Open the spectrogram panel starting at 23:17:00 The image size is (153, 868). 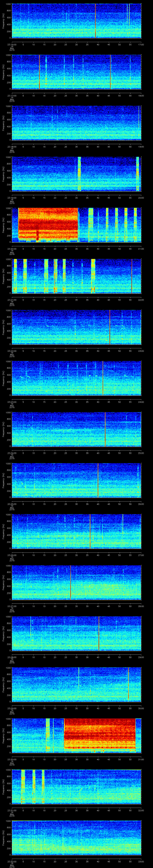[x=77, y=72]
